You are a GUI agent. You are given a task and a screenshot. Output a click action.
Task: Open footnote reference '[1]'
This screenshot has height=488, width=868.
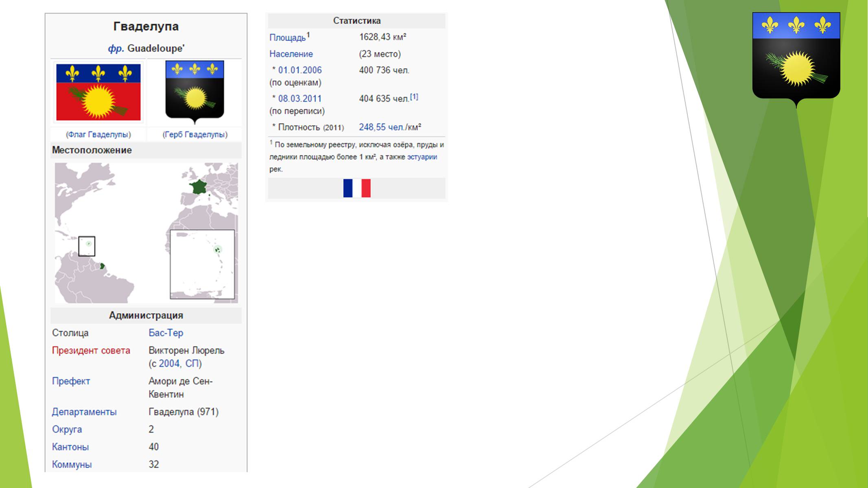click(x=414, y=97)
